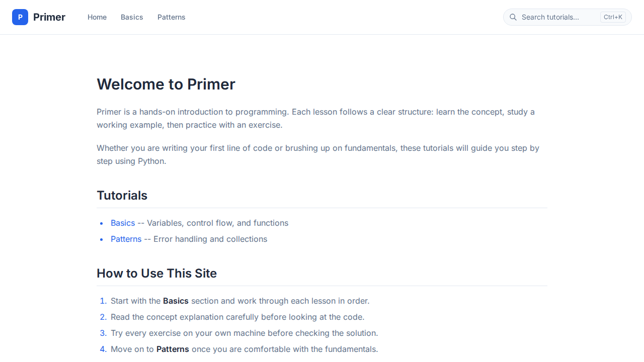Click the Primer brand name text
The height and width of the screenshot is (362, 644).
click(x=49, y=17)
